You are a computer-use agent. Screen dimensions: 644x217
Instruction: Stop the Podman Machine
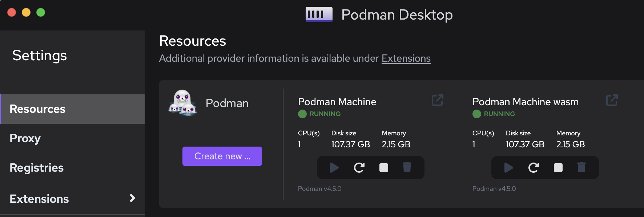coord(383,168)
